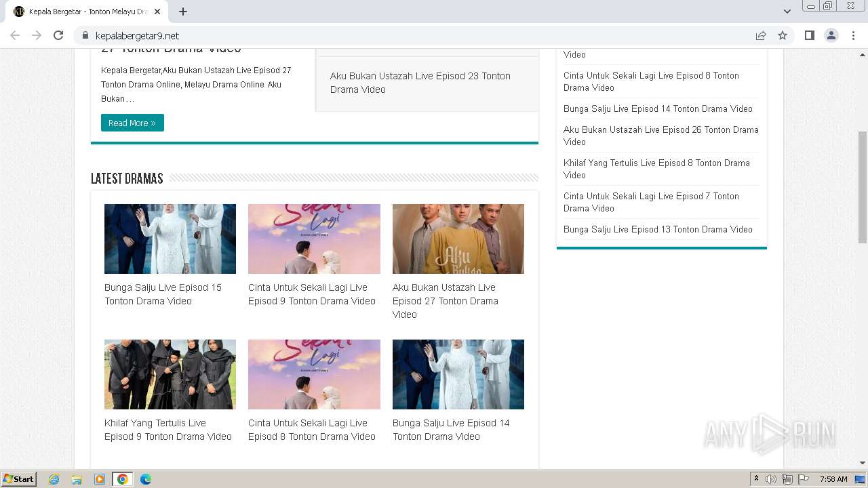Open the Windows Start menu

tap(19, 479)
